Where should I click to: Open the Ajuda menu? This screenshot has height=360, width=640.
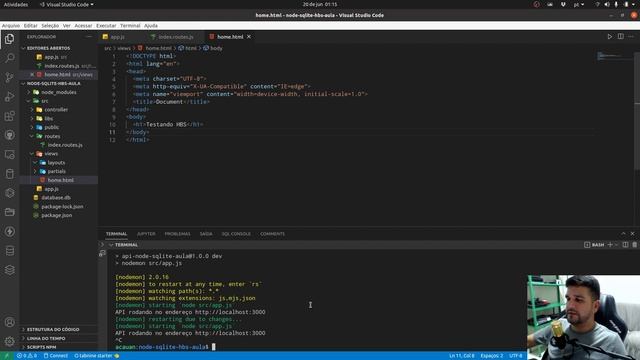point(151,25)
